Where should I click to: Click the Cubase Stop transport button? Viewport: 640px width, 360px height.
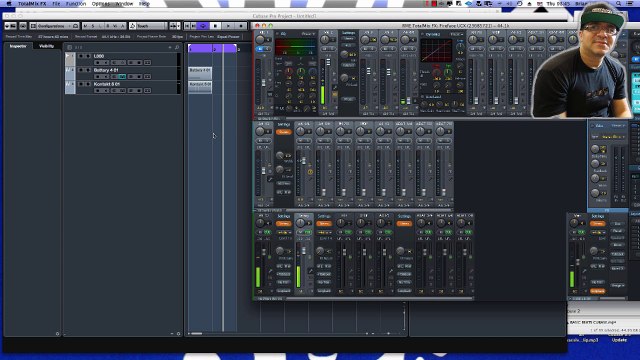(x=216, y=26)
